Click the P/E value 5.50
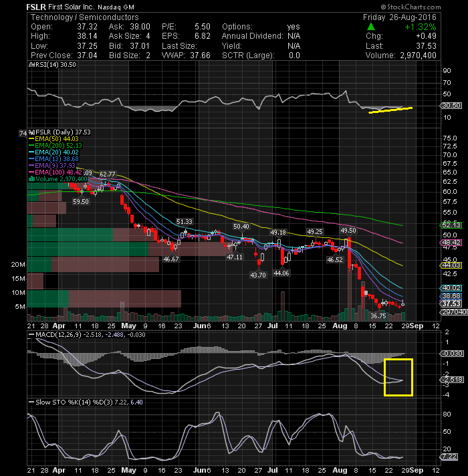Screen dimensions: 468x476 (203, 27)
